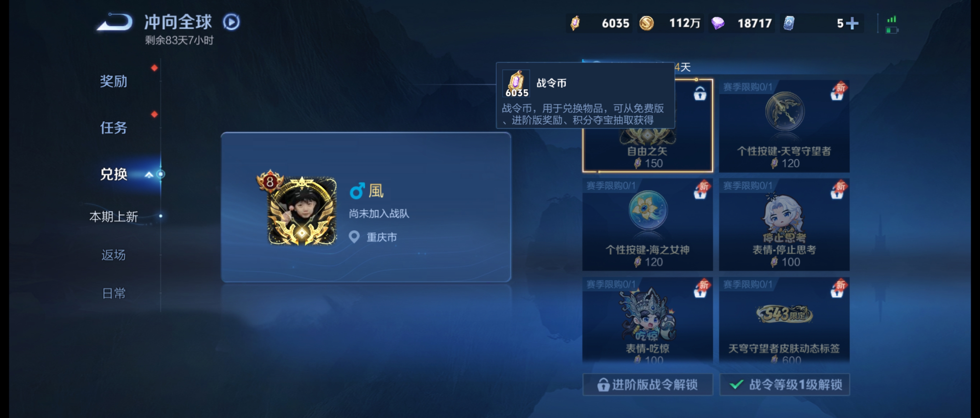This screenshot has width=980, height=418.
Task: Collapse the 兑换 section arrow
Action: point(149,174)
